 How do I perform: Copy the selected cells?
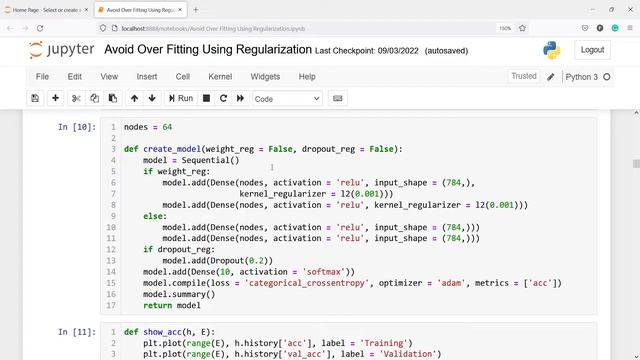[94, 98]
